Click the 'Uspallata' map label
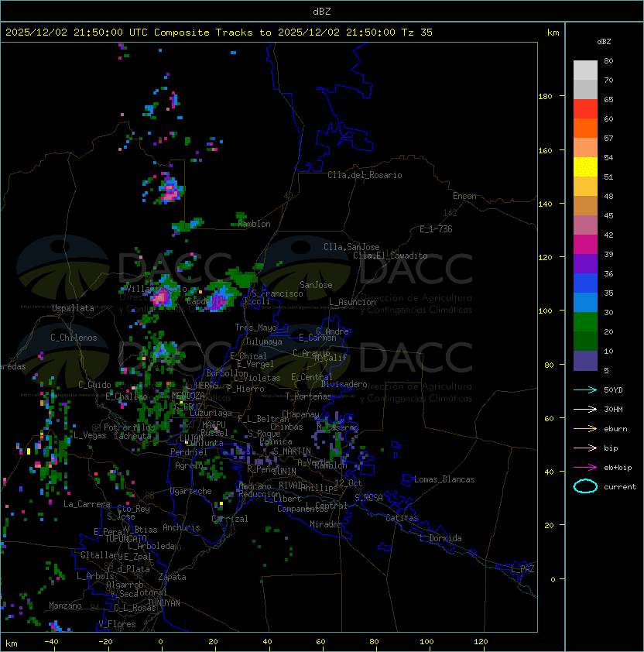Viewport: 644px width, 652px height. 73,308
